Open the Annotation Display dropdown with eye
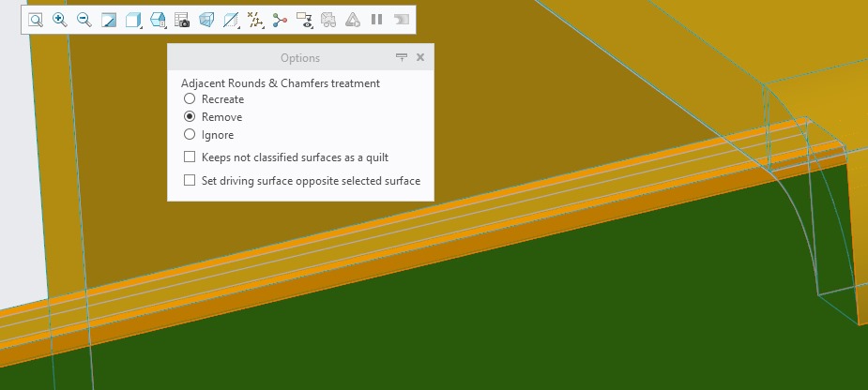Viewport: 868px width, 390px height. (x=304, y=21)
